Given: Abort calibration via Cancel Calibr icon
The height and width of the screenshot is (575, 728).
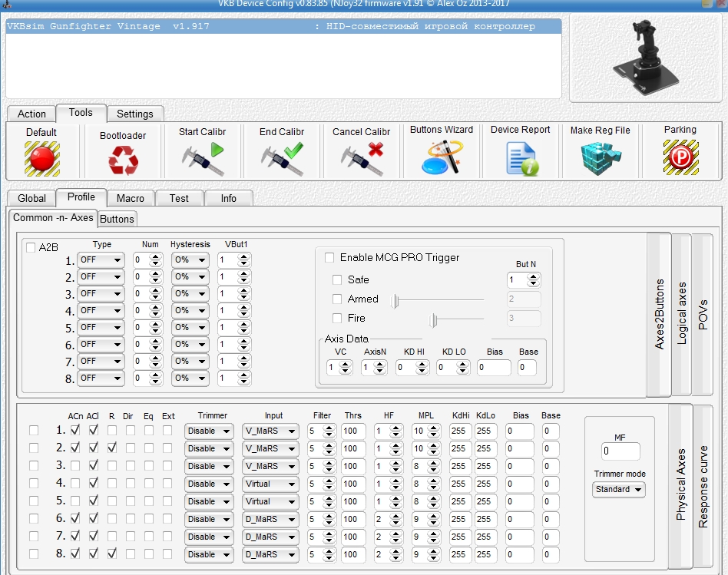Looking at the screenshot, I should (362, 160).
